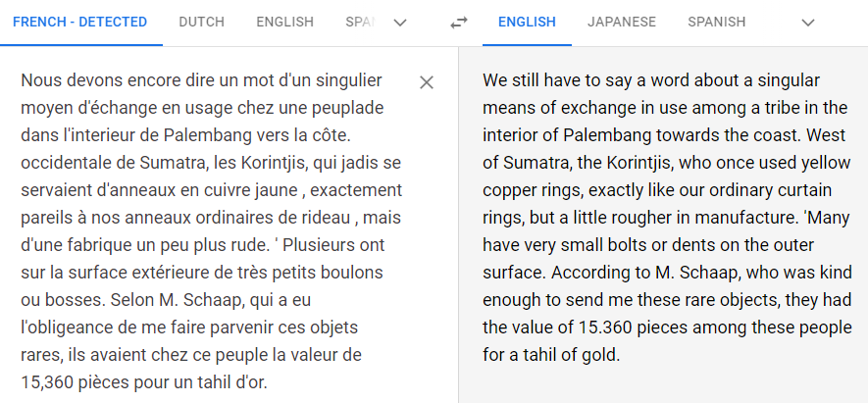Select the French - Detected source tab
Screen dimensions: 868x403
pos(80,22)
